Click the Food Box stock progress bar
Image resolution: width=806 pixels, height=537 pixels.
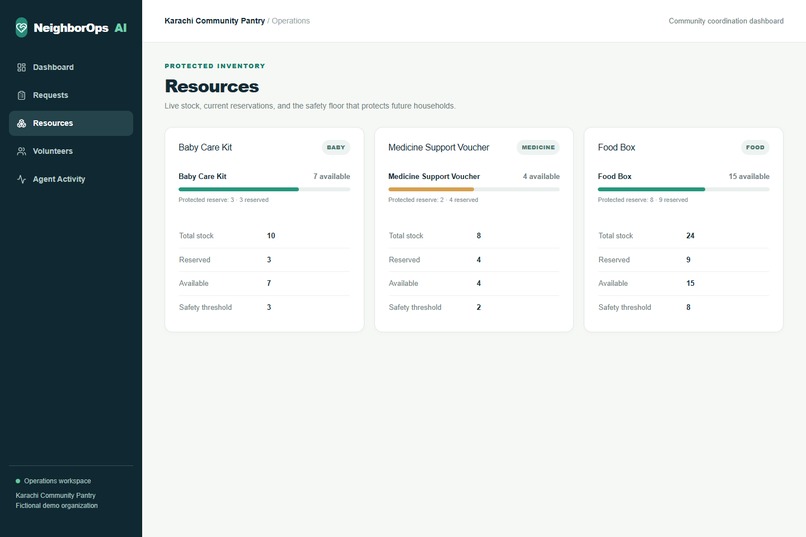point(684,189)
